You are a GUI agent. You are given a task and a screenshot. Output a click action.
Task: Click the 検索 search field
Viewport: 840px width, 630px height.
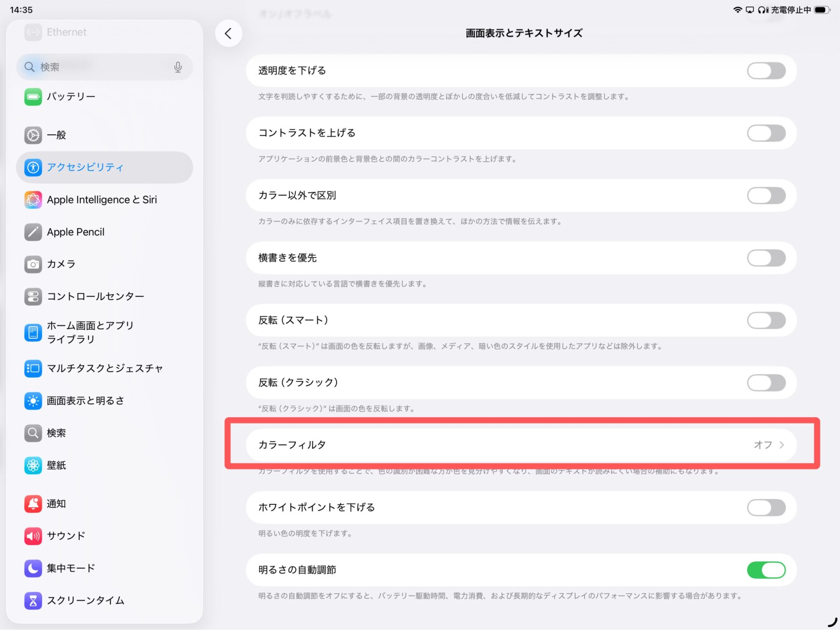click(101, 67)
